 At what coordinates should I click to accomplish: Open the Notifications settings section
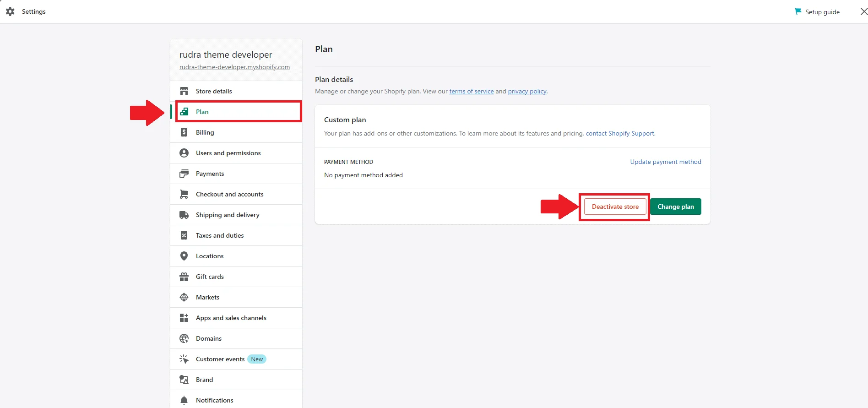tap(236, 399)
